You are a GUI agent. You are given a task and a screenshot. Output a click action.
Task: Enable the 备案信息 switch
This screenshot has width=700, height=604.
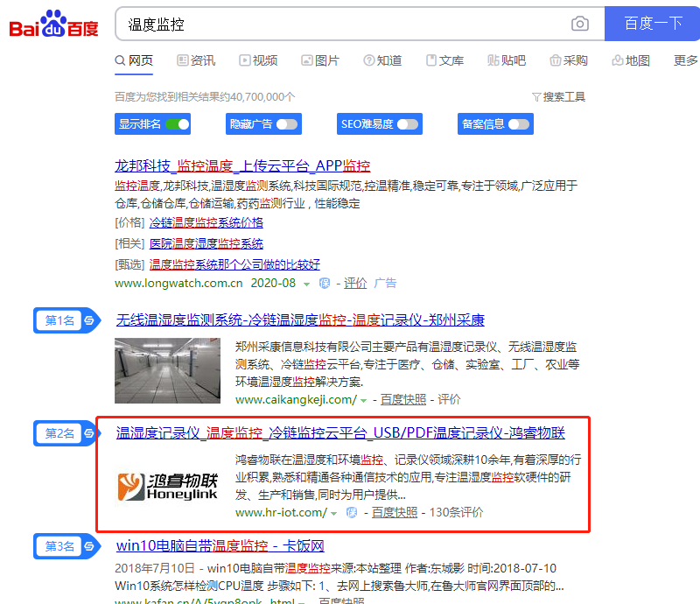519,124
